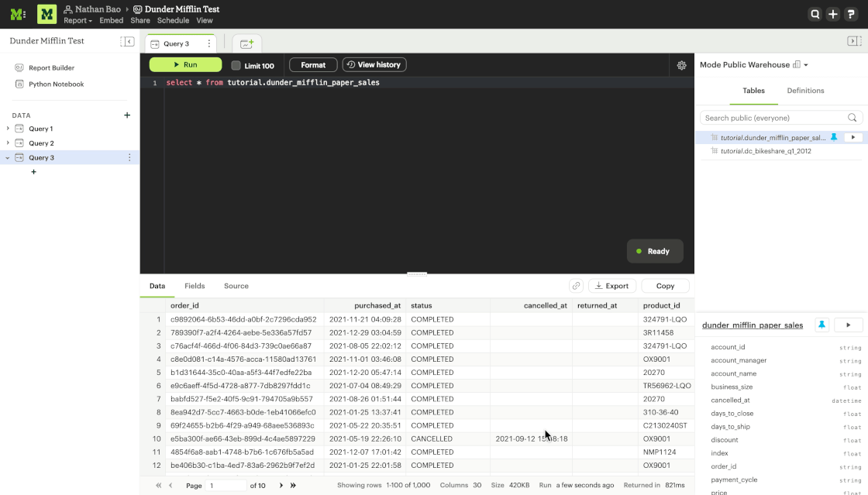868x495 pixels.
Task: Expand Query 2 in sidebar
Action: (x=8, y=143)
